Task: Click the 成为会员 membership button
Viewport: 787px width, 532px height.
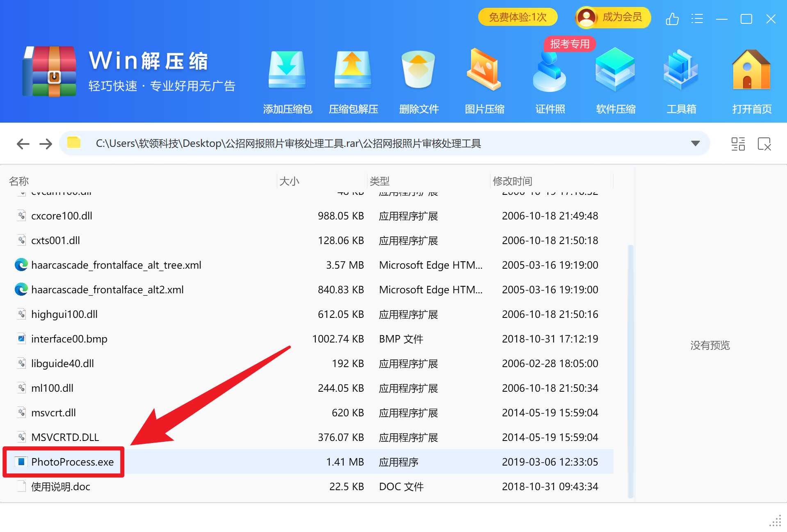Action: (x=613, y=17)
